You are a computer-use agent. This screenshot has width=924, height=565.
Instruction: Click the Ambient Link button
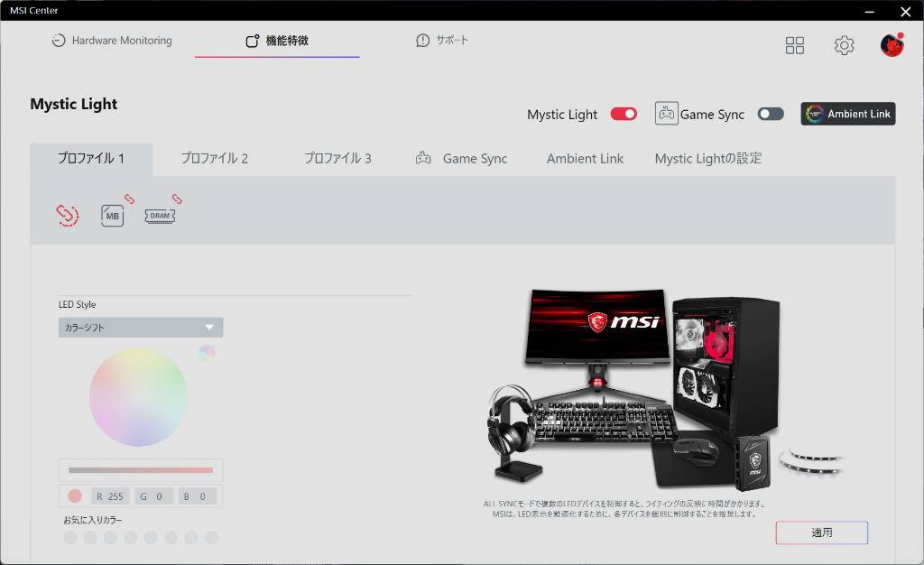click(847, 114)
